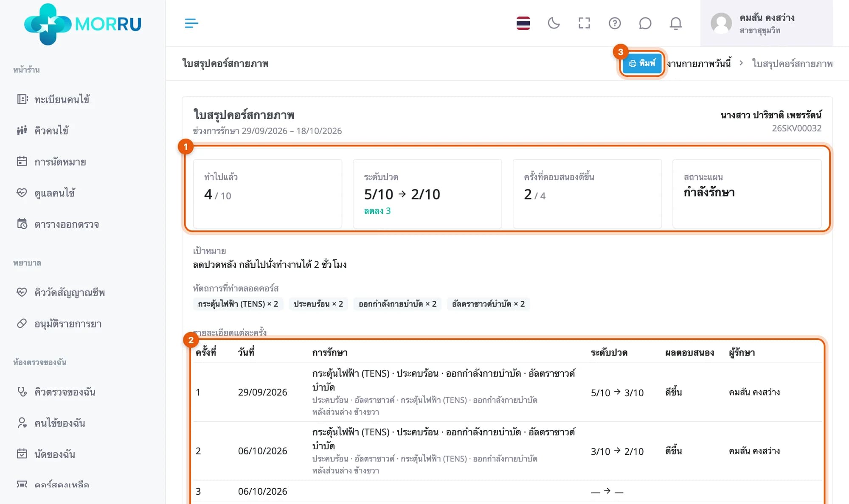Click the 29/09/2026 date in row 1

coord(262,392)
